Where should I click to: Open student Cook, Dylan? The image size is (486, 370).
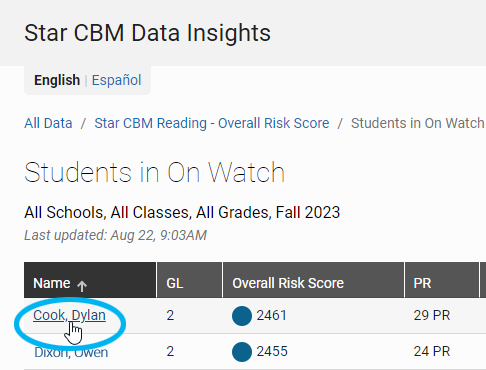[69, 315]
